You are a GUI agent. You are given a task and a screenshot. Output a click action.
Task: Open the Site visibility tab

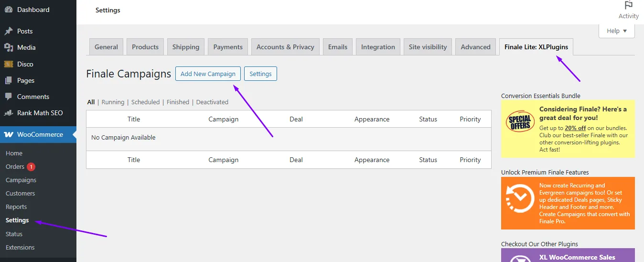point(428,47)
